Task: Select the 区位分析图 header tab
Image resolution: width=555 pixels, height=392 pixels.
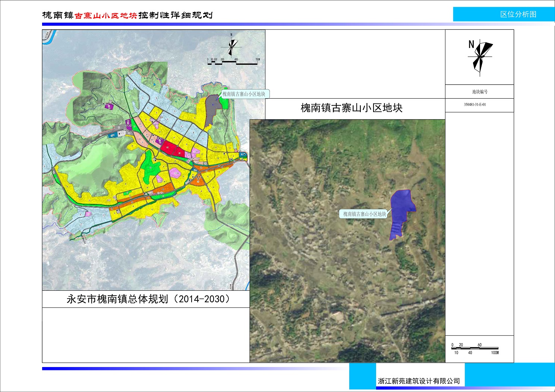Action: pos(518,14)
